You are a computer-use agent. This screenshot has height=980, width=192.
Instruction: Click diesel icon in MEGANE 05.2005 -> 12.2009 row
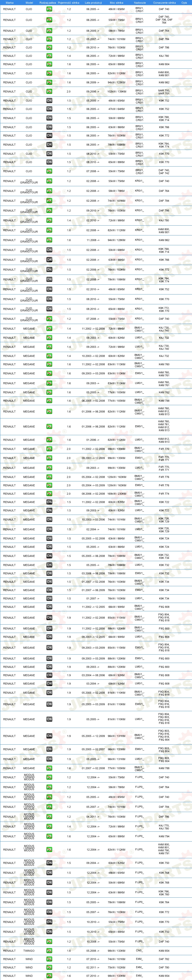[x=49, y=736]
